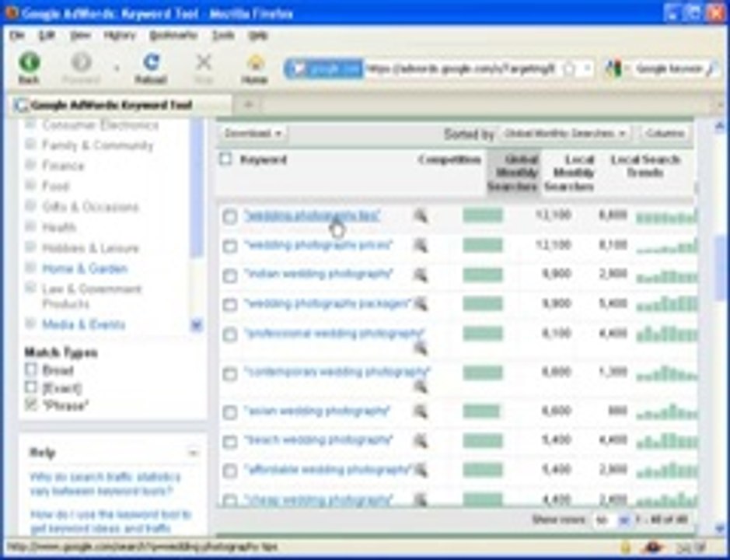The width and height of the screenshot is (730, 560).
Task: Click the Stop loading icon
Action: click(x=204, y=62)
